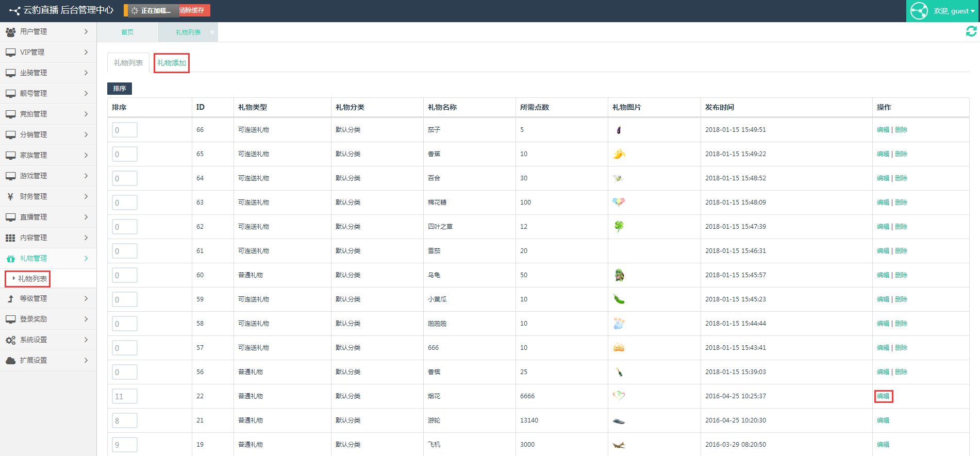
Task: Click the 香槟 champagne bottle image
Action: point(619,372)
